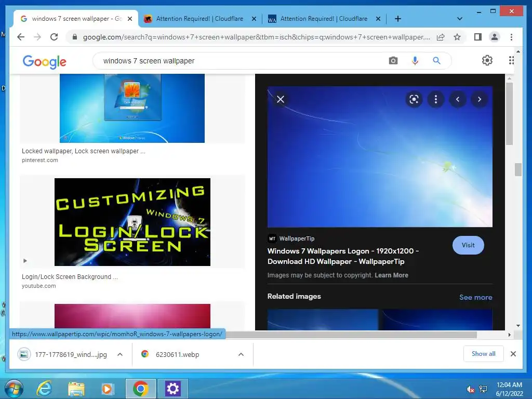Open the gear settings app on taskbar
Screen dimensions: 532x399
(172, 389)
